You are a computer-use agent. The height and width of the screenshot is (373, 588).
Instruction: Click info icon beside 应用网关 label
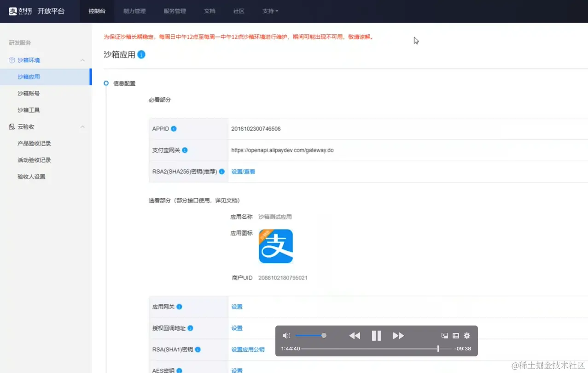pos(179,307)
